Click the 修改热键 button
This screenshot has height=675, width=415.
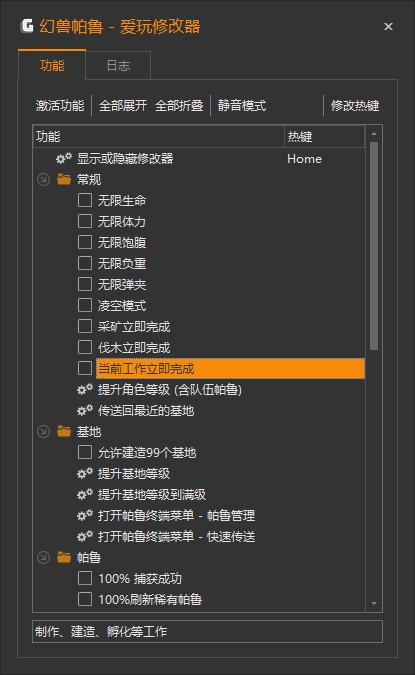(x=355, y=105)
